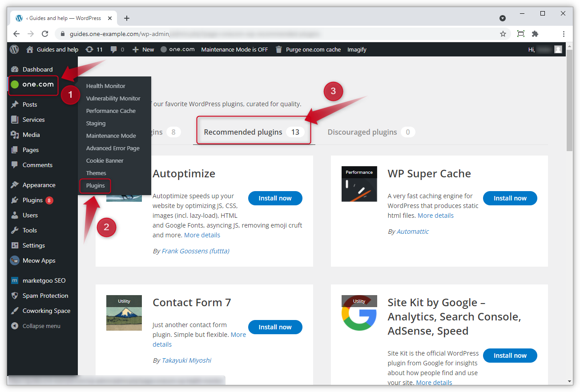Open More details for WP Super Cache
The width and height of the screenshot is (580, 392).
point(435,215)
